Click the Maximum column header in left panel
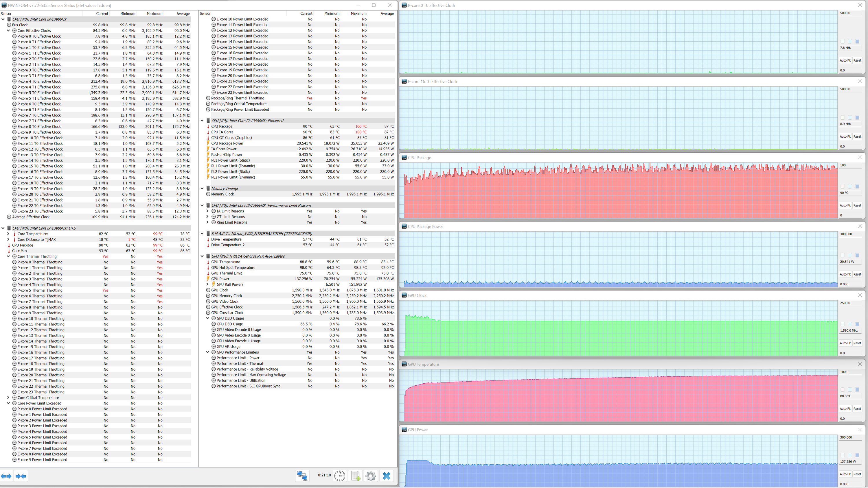Image resolution: width=868 pixels, height=488 pixels. tap(154, 14)
